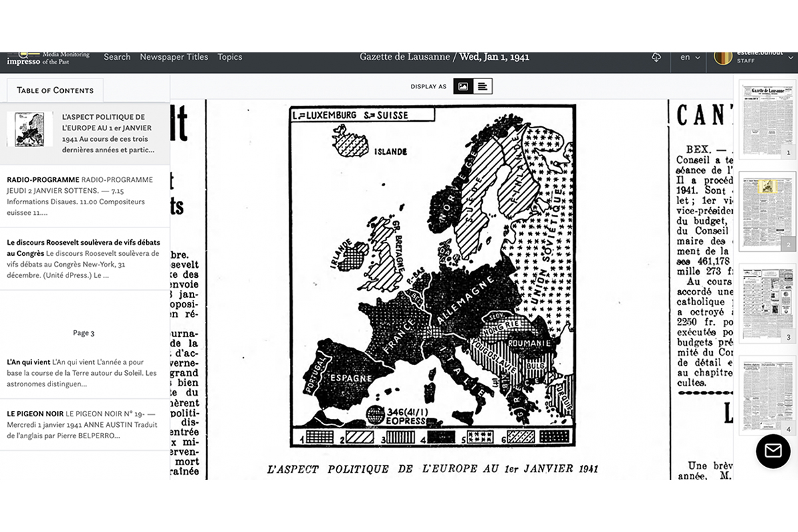Open the Search menu item
The image size is (798, 532).
pyautogui.click(x=117, y=57)
